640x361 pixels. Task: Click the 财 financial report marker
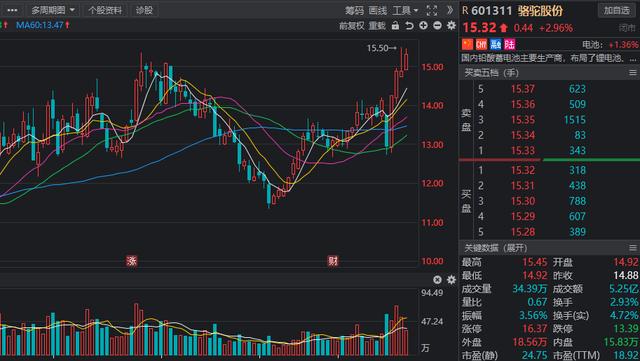[333, 261]
